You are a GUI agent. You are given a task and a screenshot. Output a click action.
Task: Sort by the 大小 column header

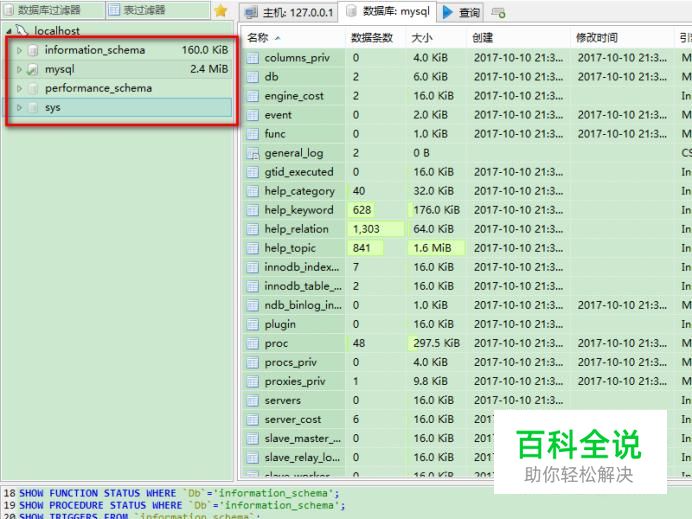pyautogui.click(x=435, y=38)
